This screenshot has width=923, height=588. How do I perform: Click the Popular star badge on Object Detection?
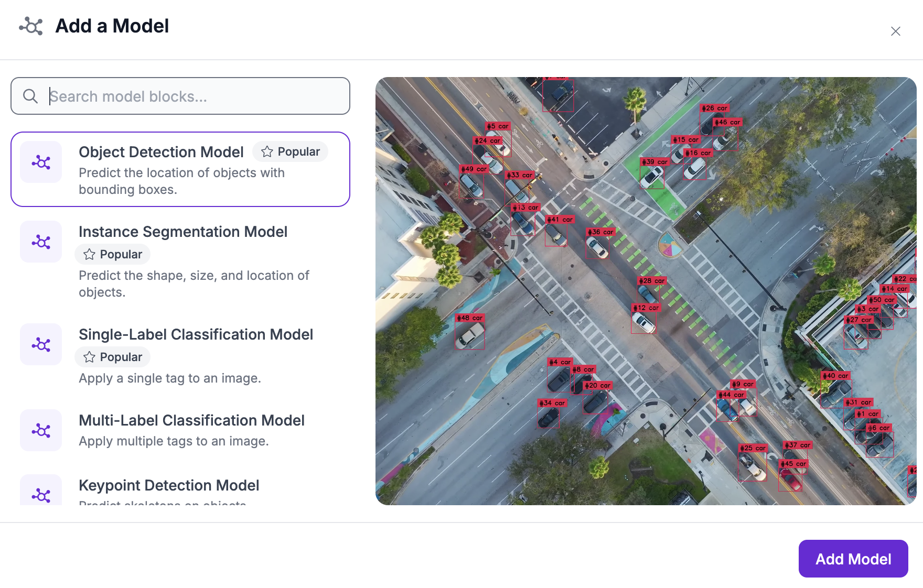[290, 151]
